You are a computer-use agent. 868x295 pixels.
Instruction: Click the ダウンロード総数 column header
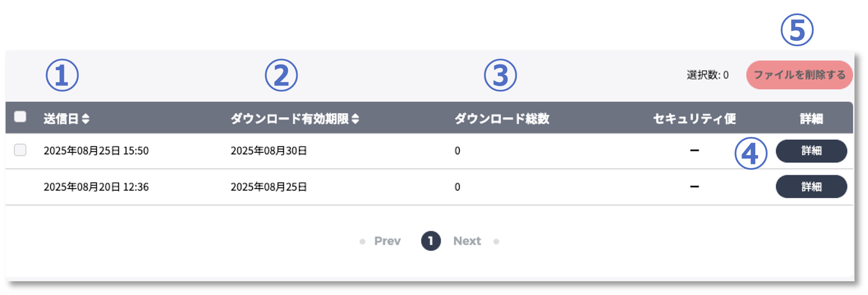502,119
